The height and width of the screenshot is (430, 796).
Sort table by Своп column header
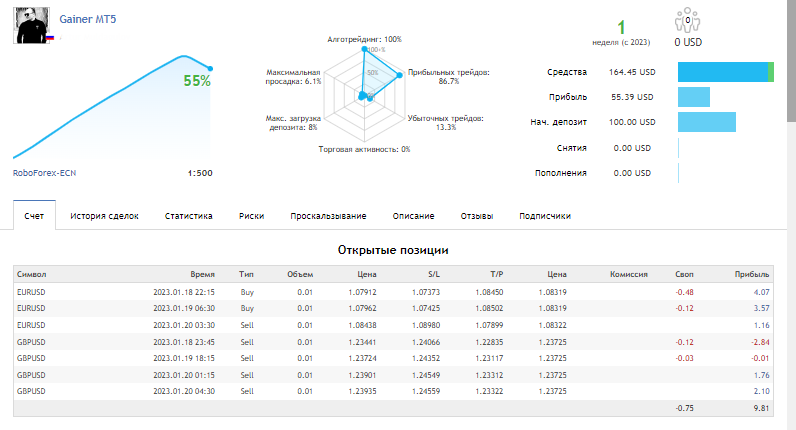coord(684,274)
